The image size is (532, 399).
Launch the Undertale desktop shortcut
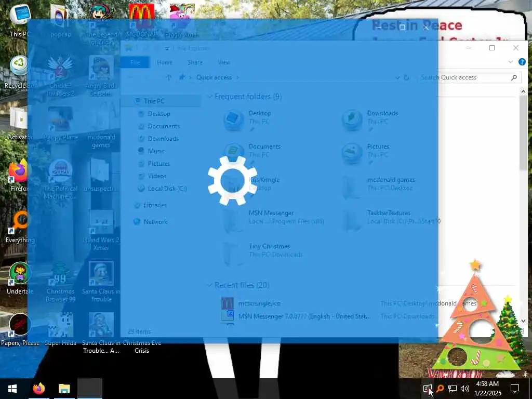click(20, 278)
